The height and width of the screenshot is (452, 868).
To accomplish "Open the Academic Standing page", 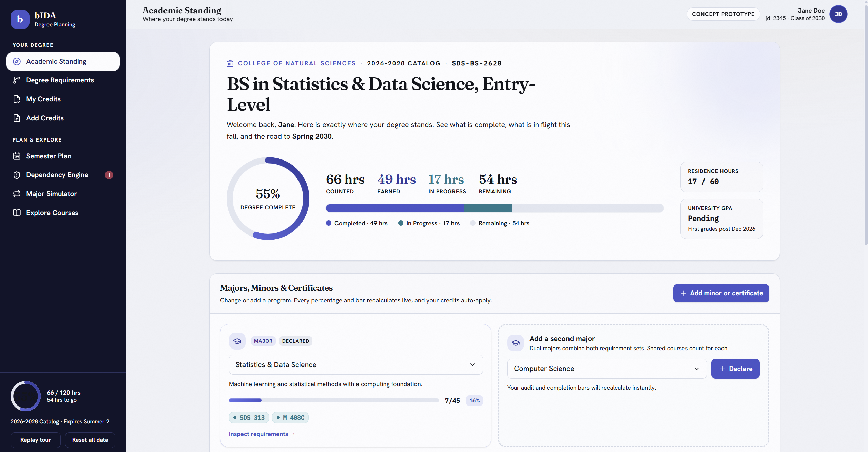I will [x=63, y=61].
